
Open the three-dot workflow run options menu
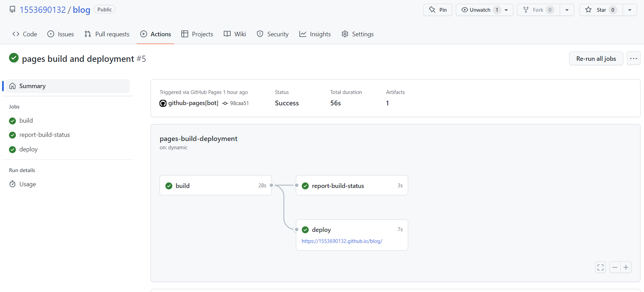[634, 58]
